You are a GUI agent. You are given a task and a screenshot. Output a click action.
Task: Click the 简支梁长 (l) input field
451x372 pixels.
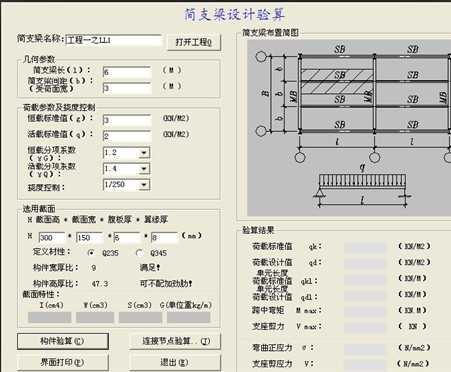pyautogui.click(x=127, y=72)
